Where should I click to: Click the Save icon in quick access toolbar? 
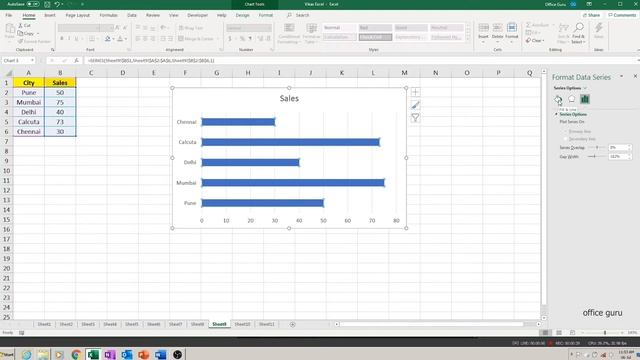(47, 4)
